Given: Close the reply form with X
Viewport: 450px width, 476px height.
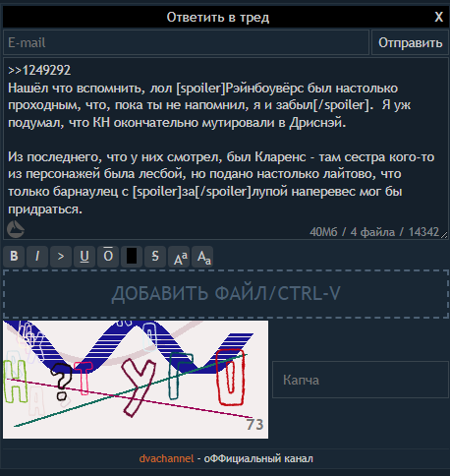Looking at the screenshot, I should (439, 17).
